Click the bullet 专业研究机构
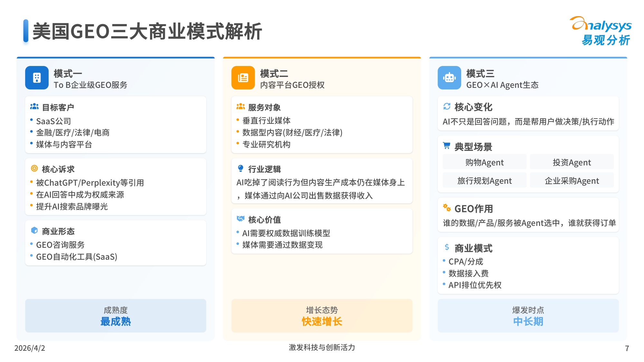This screenshot has height=362, width=644. pos(266,144)
